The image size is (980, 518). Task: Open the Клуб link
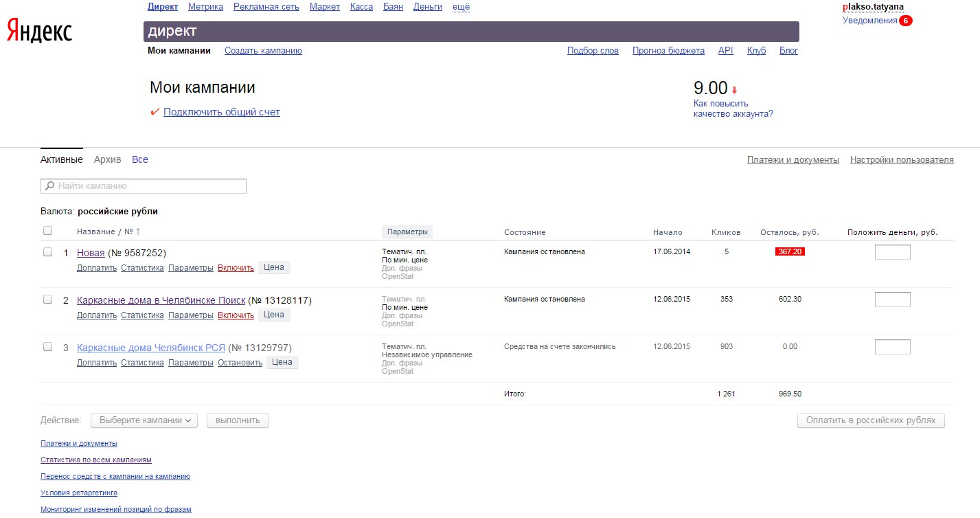756,51
